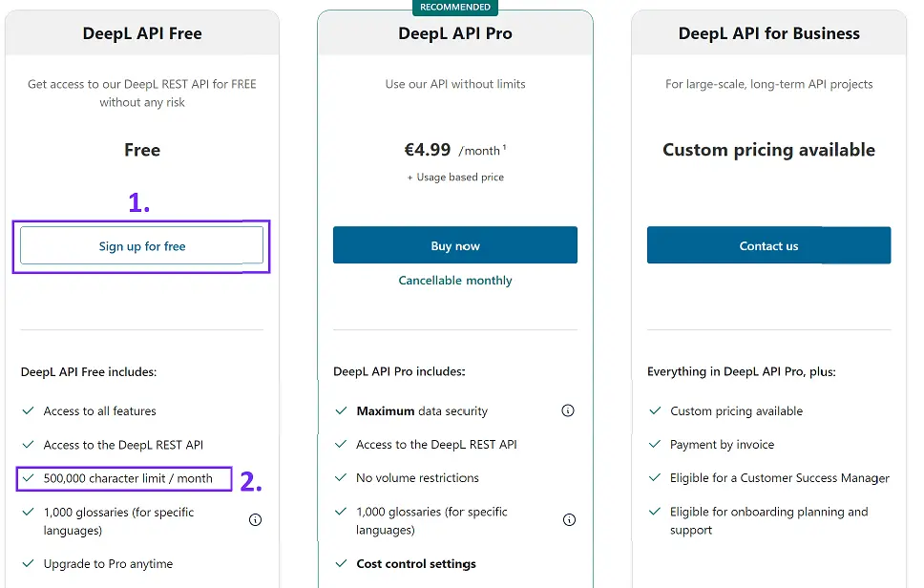Click the Buy now button
This screenshot has width=924, height=588.
[x=455, y=245]
